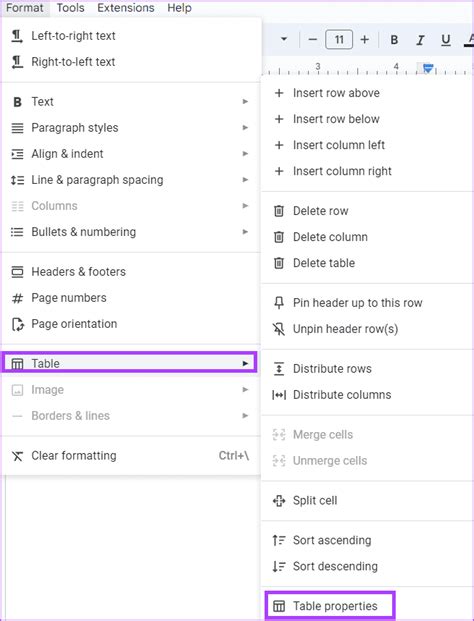Click the Sort ascending icon
474x621 pixels.
pos(279,540)
